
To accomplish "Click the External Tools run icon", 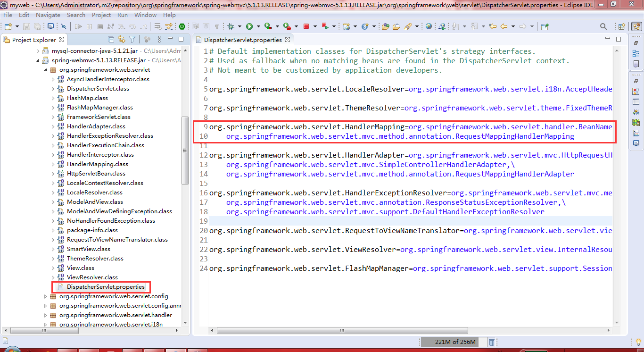I will click(287, 26).
